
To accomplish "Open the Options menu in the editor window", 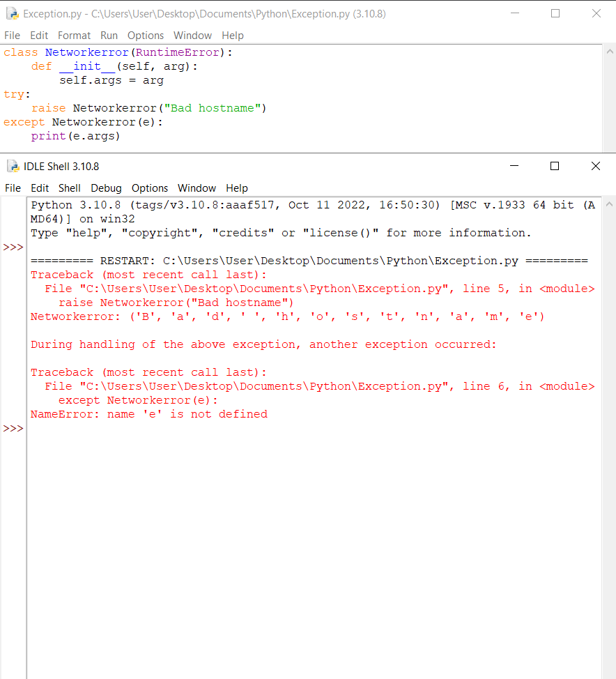I will coord(146,35).
